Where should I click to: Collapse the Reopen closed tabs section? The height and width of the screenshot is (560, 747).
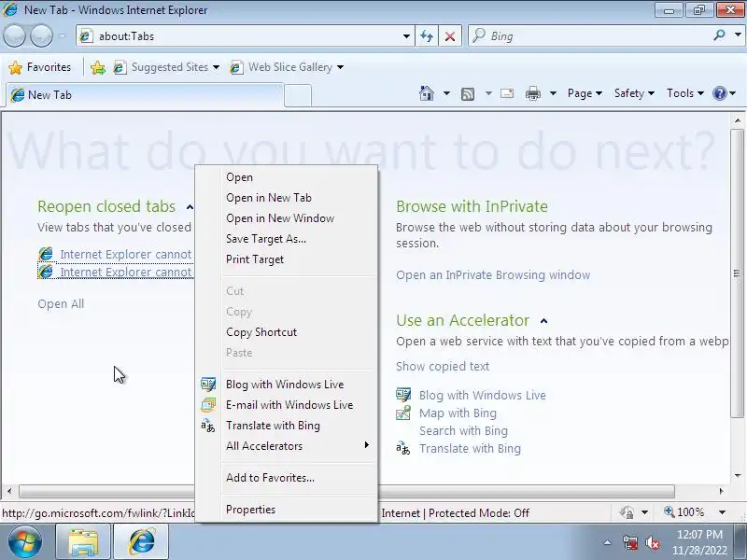click(190, 207)
